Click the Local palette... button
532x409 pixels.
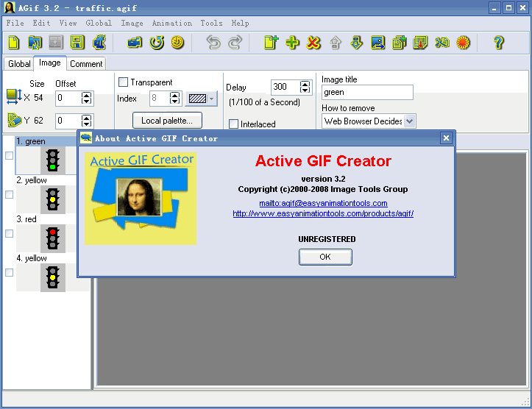[x=167, y=121]
